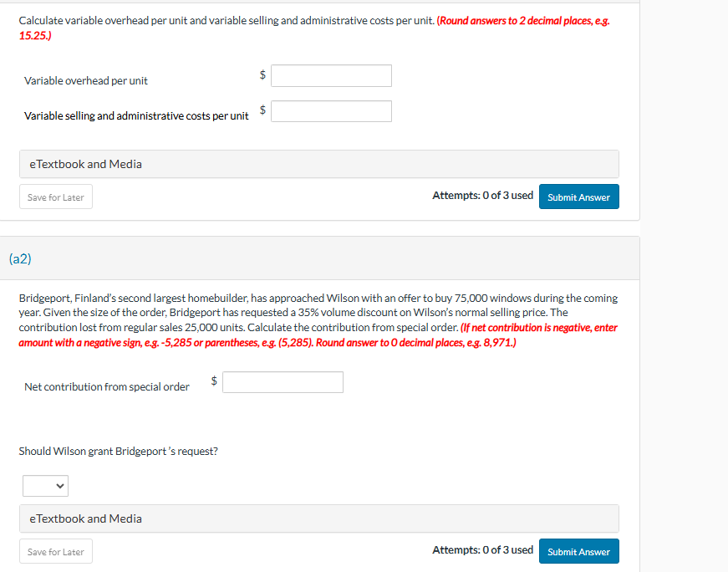728x572 pixels.
Task: Open the Should Wilson grant request dropdown
Action: [x=45, y=485]
